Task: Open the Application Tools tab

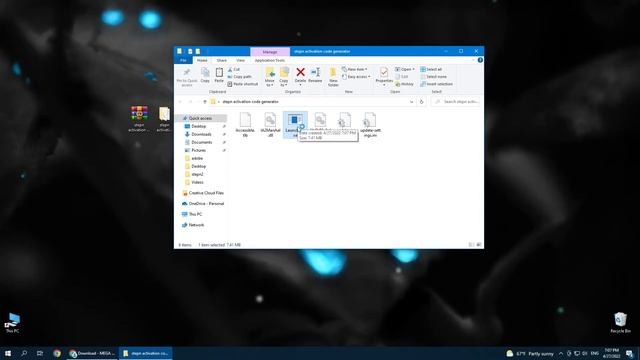Action: (270, 60)
